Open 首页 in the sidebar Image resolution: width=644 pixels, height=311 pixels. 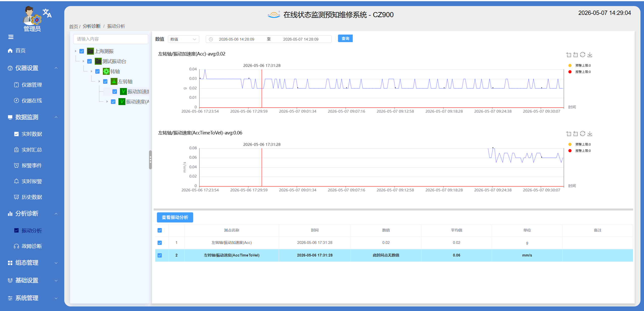32,50
